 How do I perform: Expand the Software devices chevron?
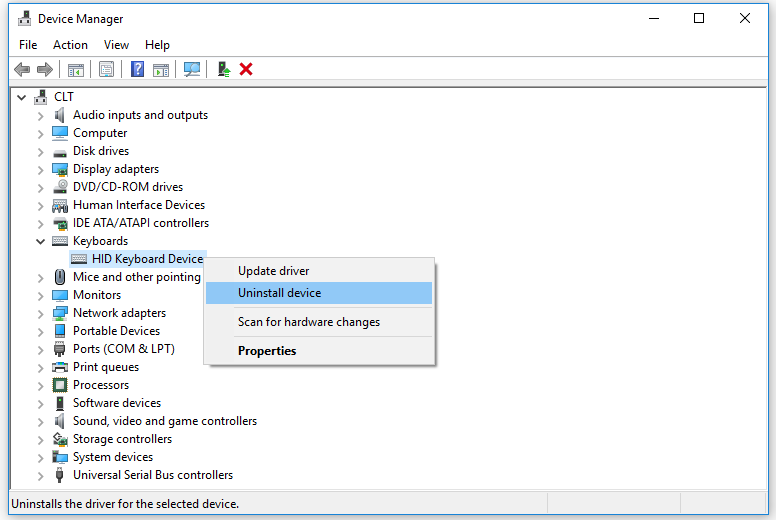coord(41,404)
